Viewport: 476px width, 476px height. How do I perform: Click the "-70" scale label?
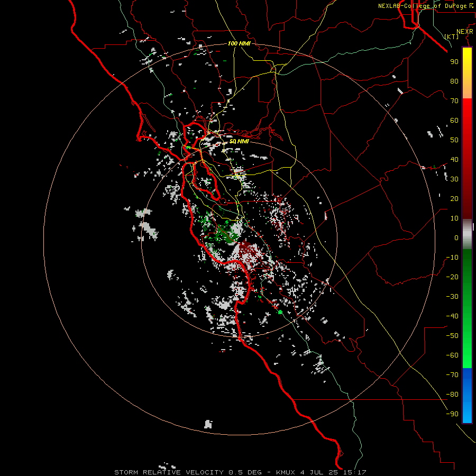tap(452, 375)
